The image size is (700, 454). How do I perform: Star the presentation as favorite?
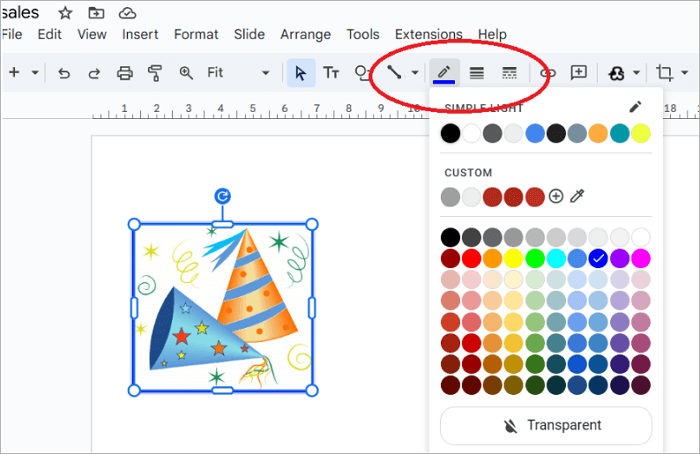tap(65, 13)
